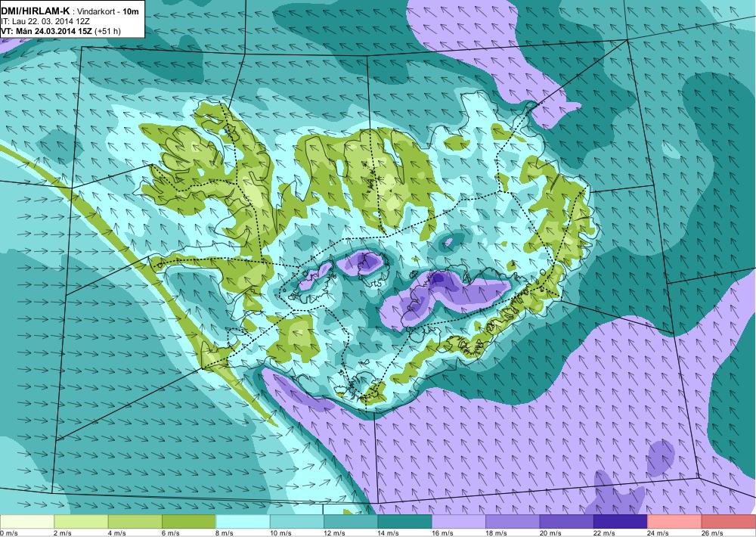Click the pale cyan 8–10 m/s legend swatch
Screen dimensions: 756x537
tap(243, 522)
